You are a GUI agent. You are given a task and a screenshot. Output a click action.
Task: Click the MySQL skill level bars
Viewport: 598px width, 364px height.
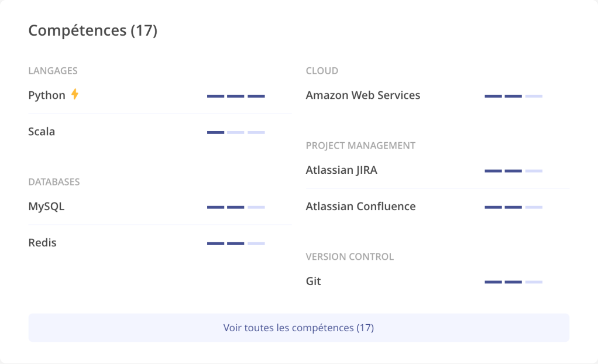pos(236,207)
